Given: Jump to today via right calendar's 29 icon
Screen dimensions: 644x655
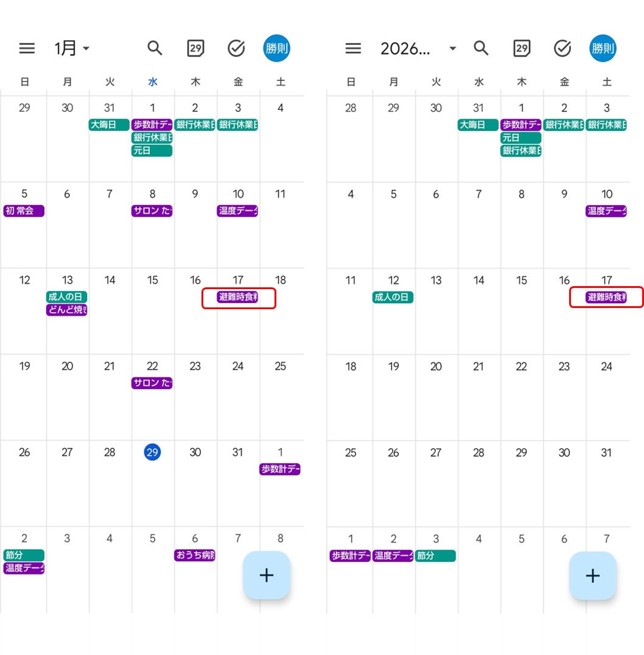Looking at the screenshot, I should (522, 48).
